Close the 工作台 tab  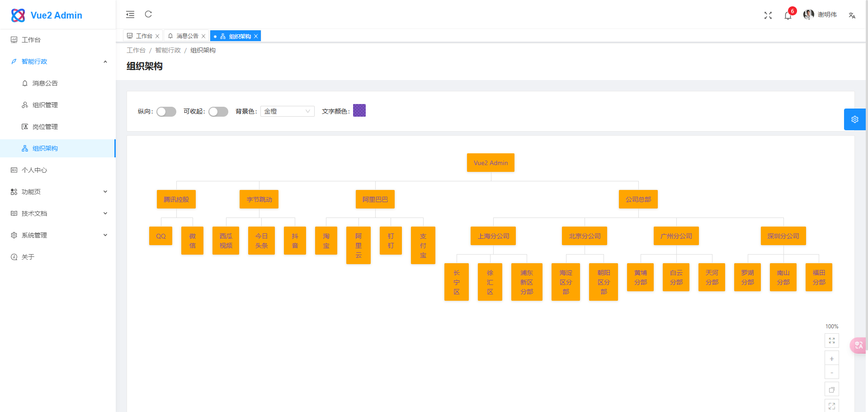(157, 36)
